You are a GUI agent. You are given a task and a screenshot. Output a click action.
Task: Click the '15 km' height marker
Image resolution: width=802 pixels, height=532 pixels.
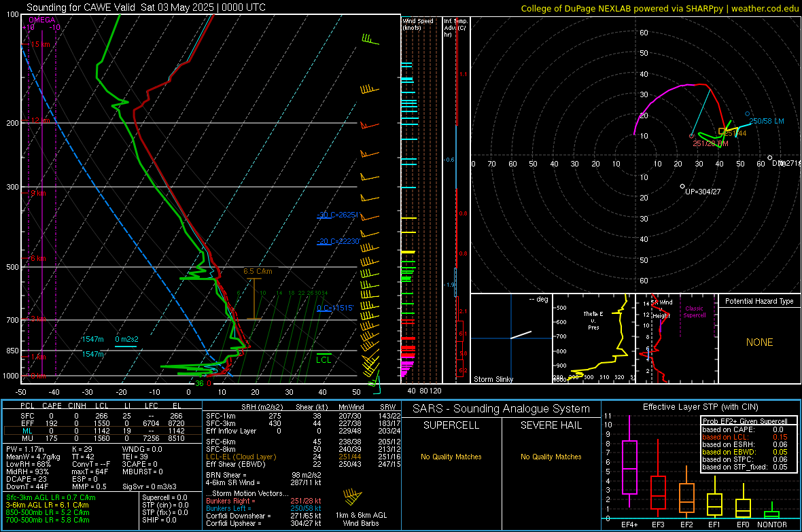pos(40,45)
